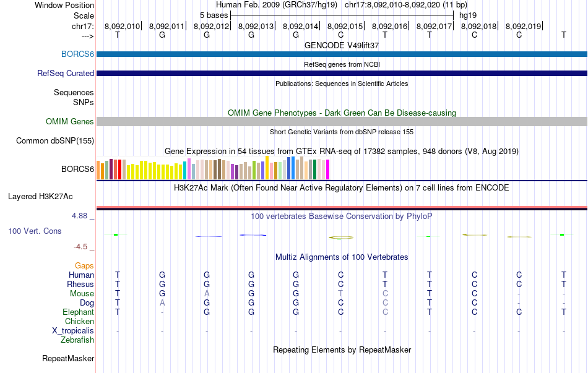Click the Short Genetic Variants from dbSNP title

(342, 132)
